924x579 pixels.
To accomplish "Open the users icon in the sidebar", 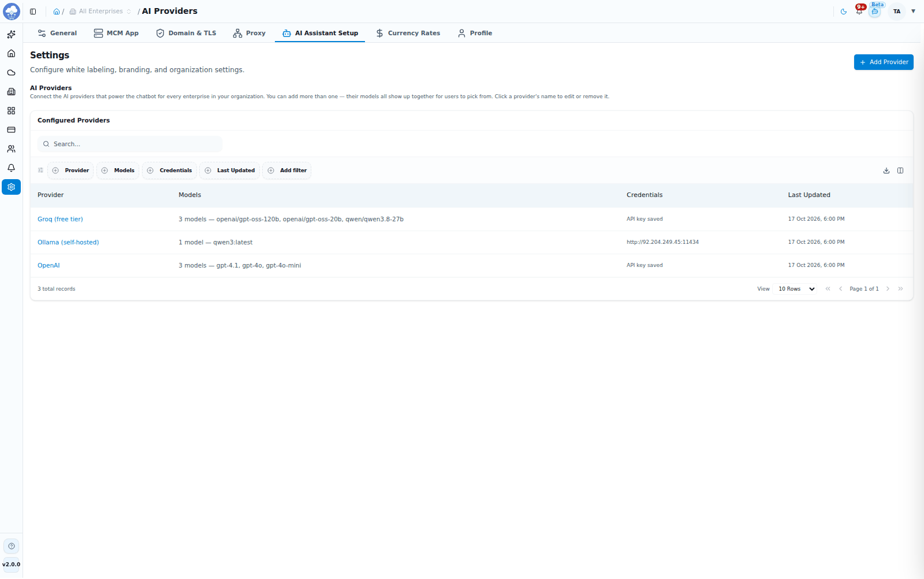I will 11,149.
